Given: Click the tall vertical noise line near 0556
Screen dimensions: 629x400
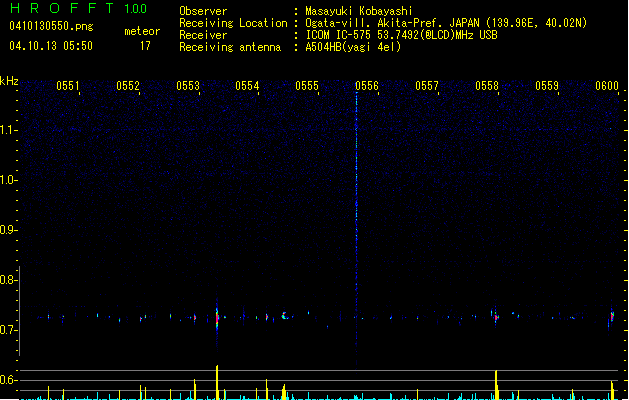Looking at the screenshot, I should point(357,229).
